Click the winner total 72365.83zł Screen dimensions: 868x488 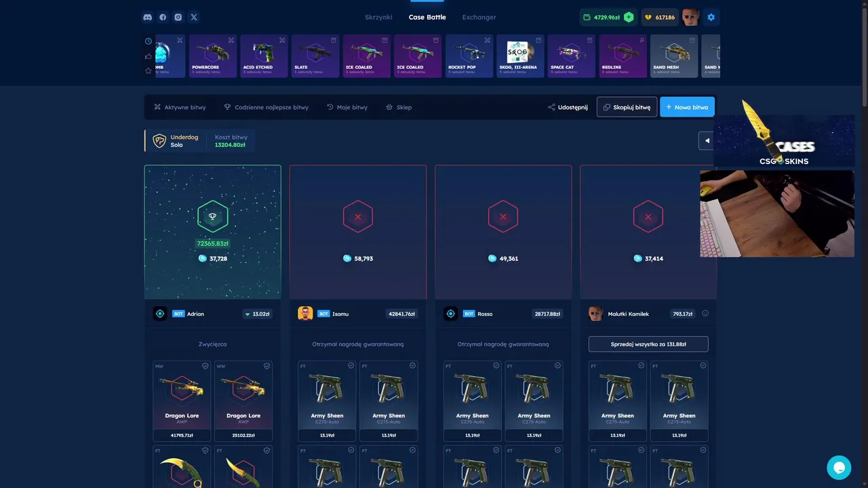pyautogui.click(x=212, y=243)
